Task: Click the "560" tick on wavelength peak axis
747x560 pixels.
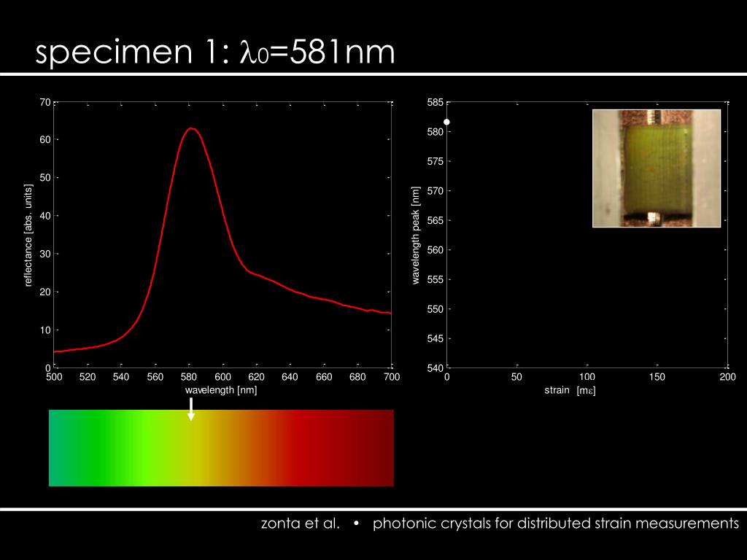Action: (x=435, y=250)
